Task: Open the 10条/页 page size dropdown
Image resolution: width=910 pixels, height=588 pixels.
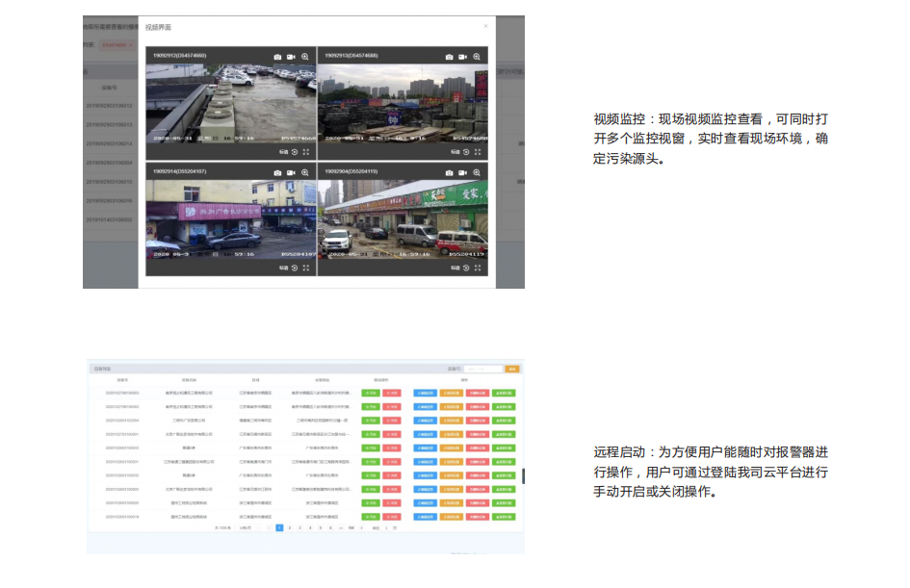Action: (x=246, y=527)
